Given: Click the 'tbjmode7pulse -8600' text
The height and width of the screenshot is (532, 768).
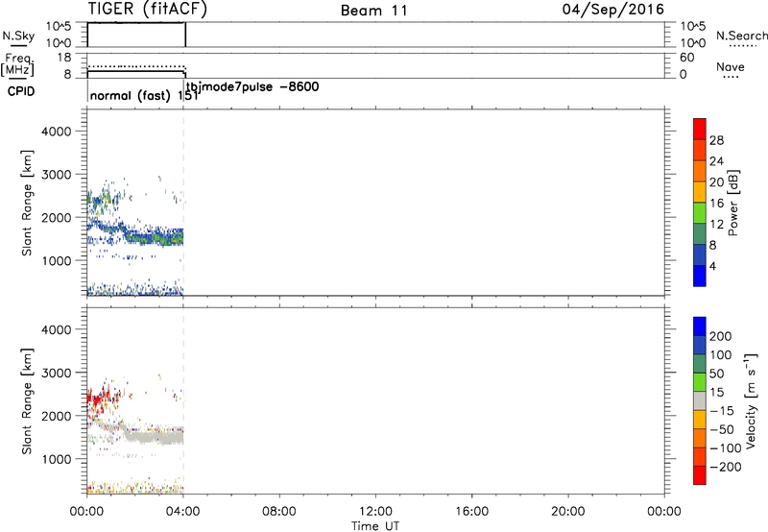Looking at the screenshot, I should pyautogui.click(x=252, y=86).
